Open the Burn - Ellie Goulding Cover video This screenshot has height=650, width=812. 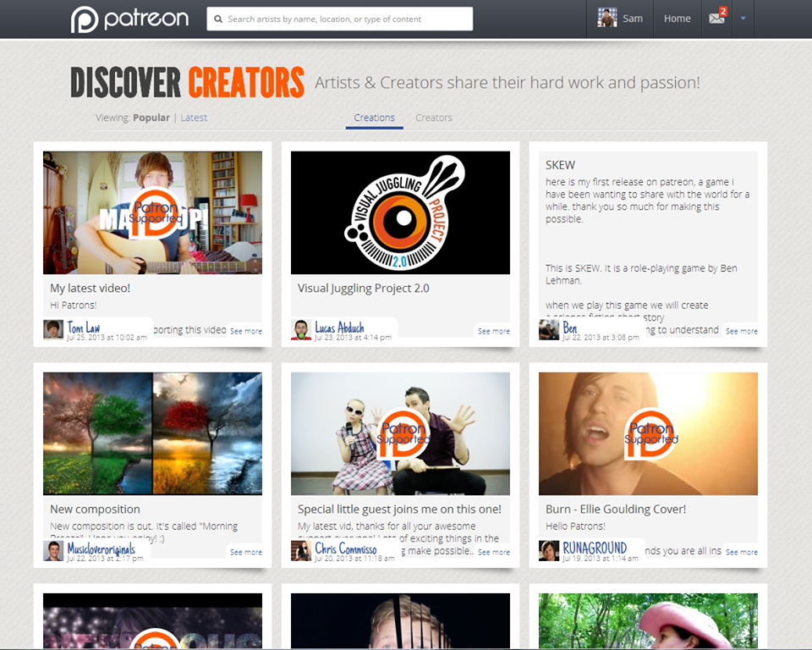pyautogui.click(x=648, y=433)
